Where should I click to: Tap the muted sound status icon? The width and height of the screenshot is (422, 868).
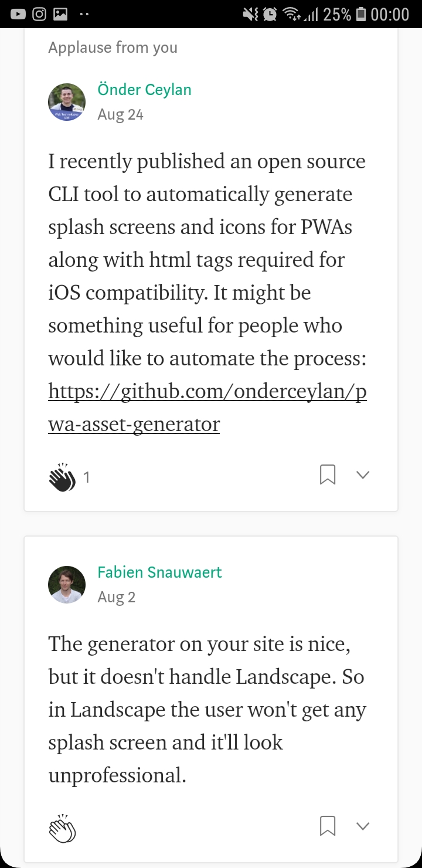pyautogui.click(x=249, y=13)
